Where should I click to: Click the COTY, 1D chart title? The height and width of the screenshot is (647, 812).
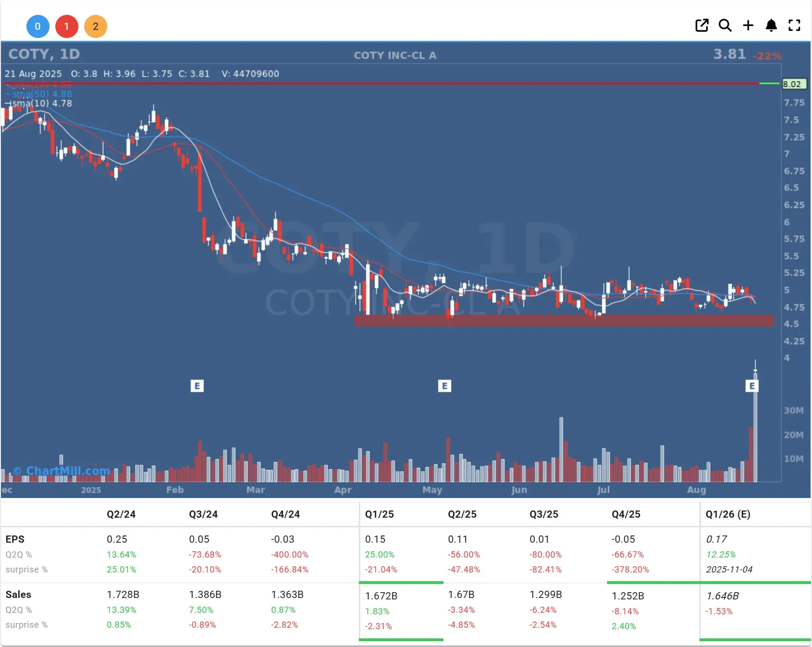tap(44, 54)
